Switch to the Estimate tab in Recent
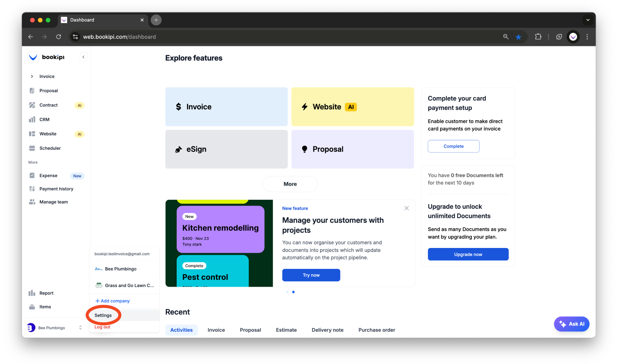This screenshot has height=364, width=618. (x=286, y=330)
